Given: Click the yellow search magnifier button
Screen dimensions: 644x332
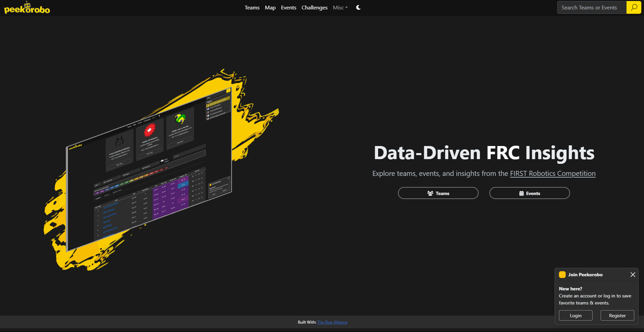Looking at the screenshot, I should tap(634, 7).
